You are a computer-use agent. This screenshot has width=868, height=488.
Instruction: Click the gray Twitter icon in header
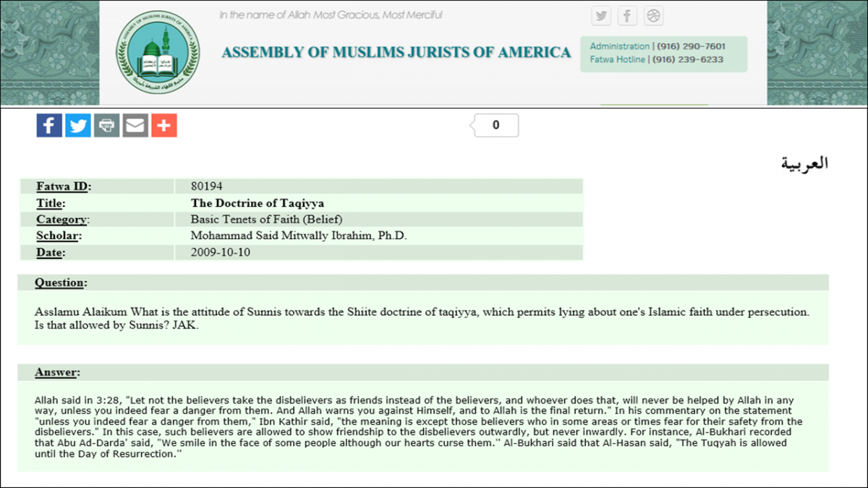[601, 16]
